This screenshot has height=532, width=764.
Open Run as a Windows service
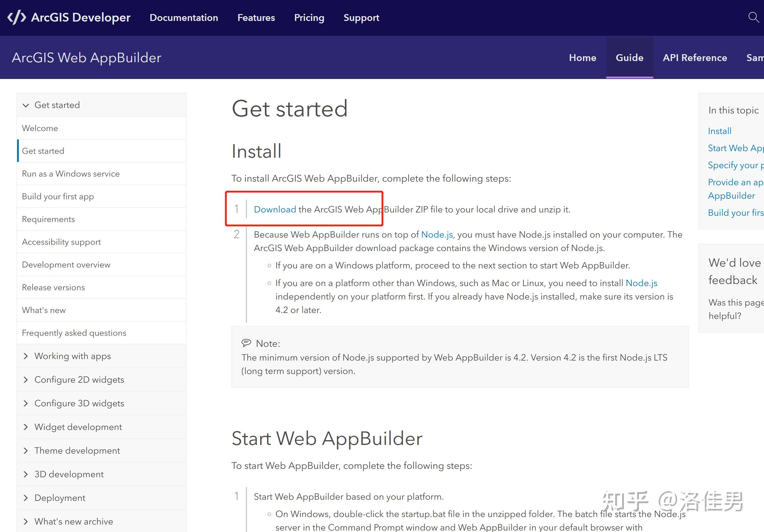[101, 174]
